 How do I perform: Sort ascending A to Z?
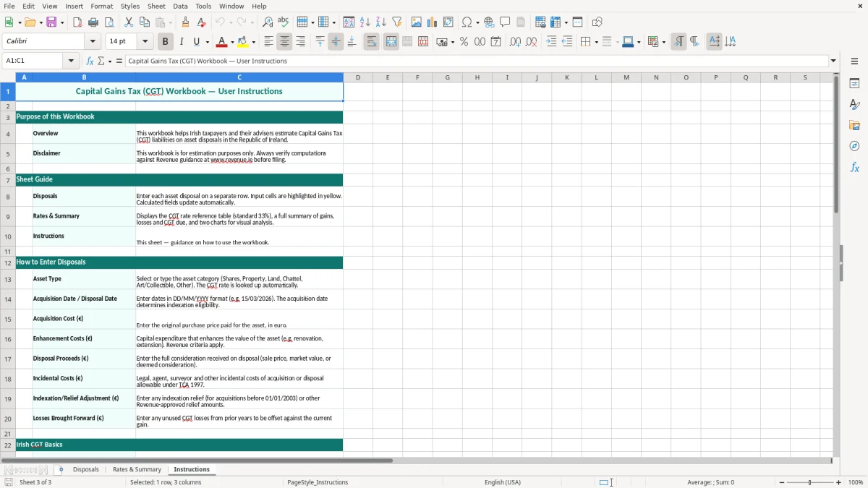pyautogui.click(x=365, y=22)
